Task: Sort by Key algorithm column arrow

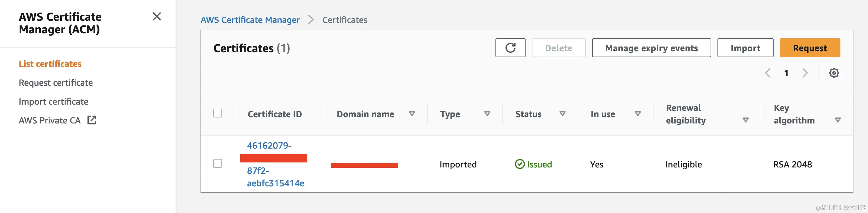Action: pyautogui.click(x=838, y=120)
